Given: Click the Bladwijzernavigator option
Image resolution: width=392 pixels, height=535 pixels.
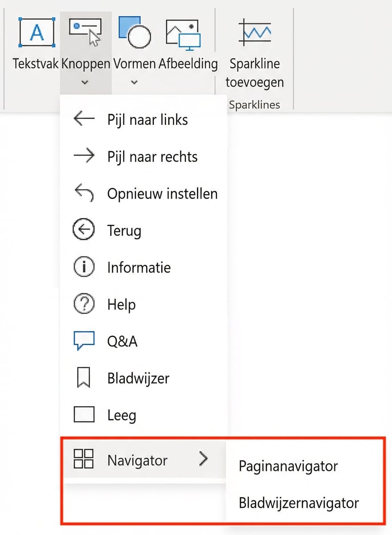Looking at the screenshot, I should 299,502.
